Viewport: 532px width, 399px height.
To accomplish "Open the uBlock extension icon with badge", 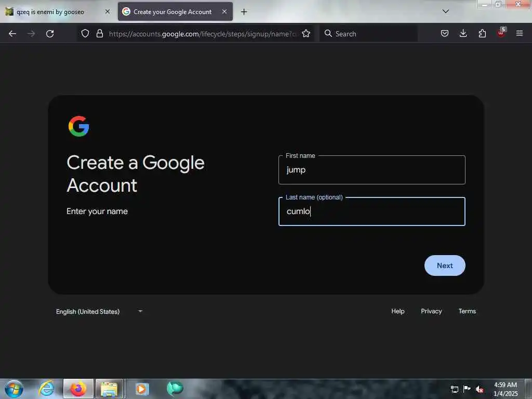I will tap(501, 33).
